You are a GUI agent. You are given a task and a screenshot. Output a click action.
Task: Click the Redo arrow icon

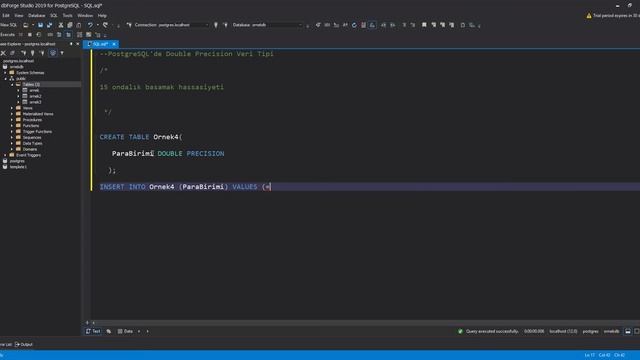(x=105, y=25)
